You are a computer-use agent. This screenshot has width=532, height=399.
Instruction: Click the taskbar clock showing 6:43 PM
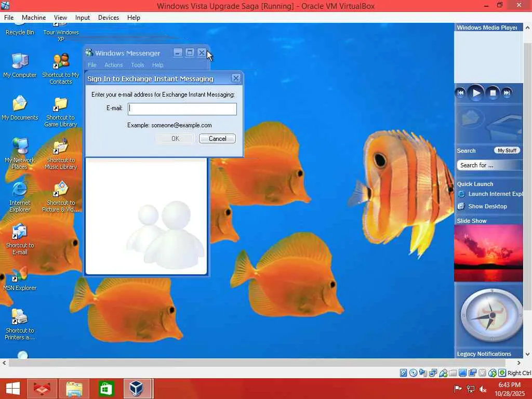pyautogui.click(x=509, y=389)
